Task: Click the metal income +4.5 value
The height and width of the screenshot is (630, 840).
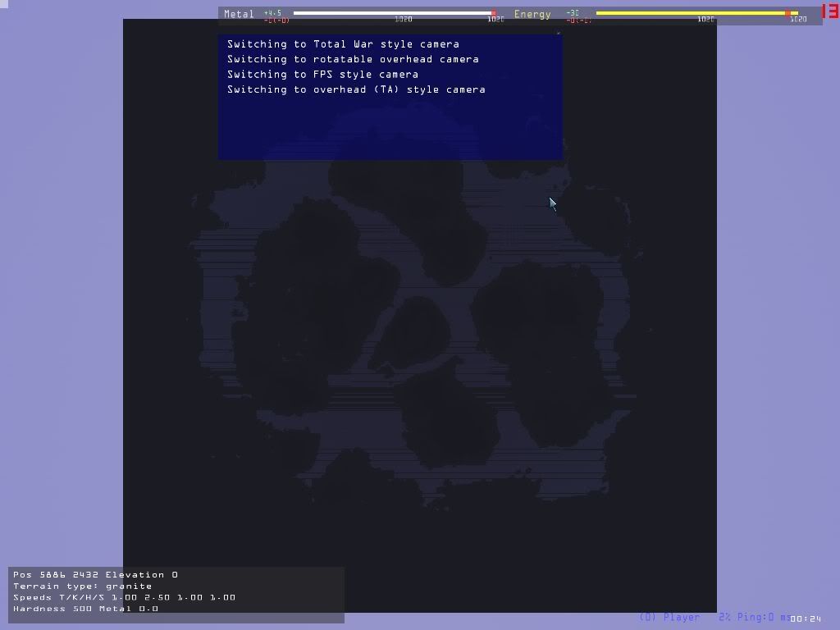Action: point(272,13)
